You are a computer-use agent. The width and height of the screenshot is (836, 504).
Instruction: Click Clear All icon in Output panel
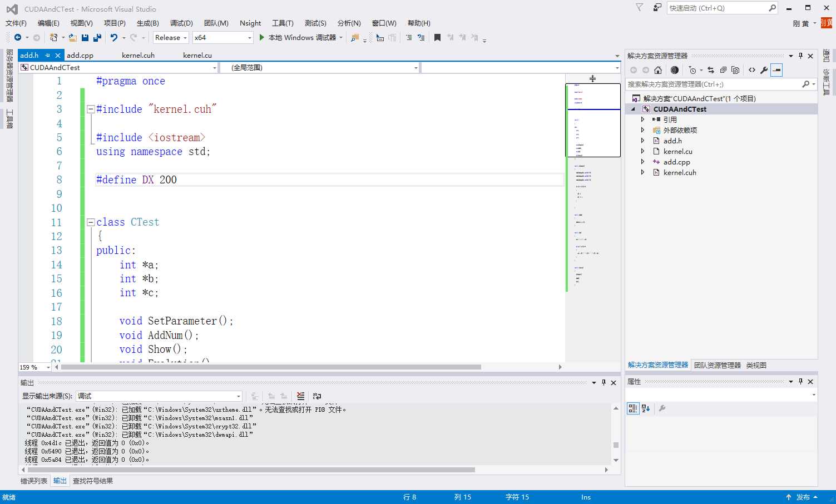point(301,396)
